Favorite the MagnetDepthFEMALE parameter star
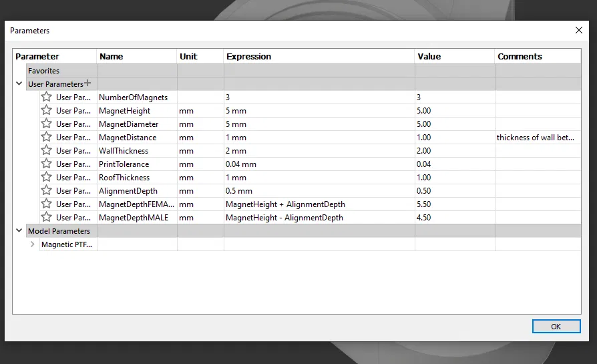 click(x=47, y=203)
